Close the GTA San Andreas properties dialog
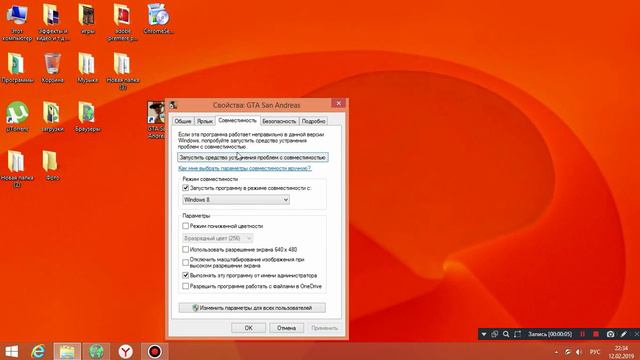 point(338,103)
